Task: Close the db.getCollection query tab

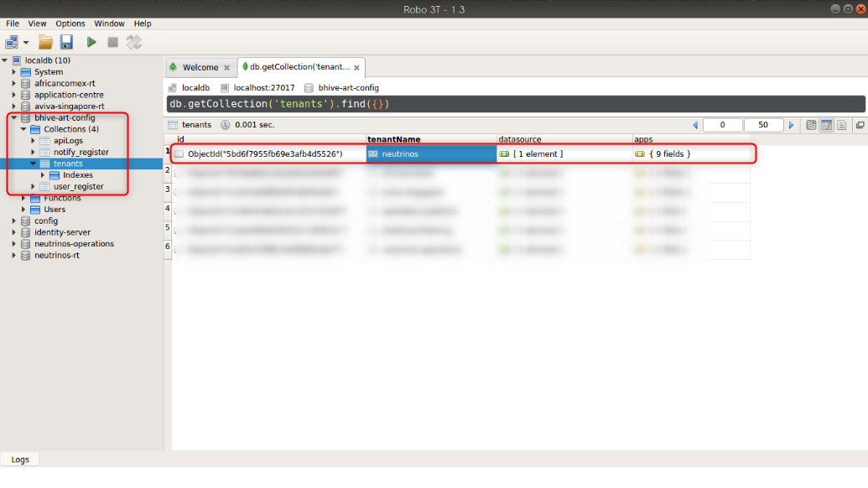Action: [356, 67]
